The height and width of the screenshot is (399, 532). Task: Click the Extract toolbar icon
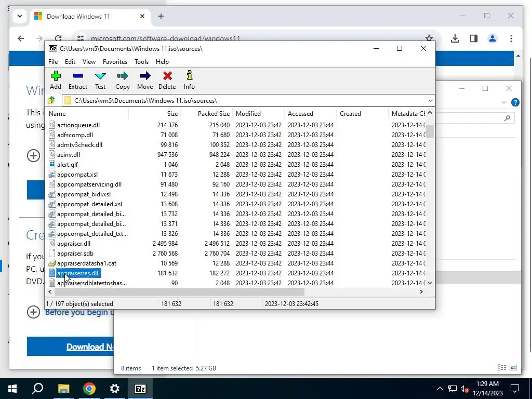pyautogui.click(x=78, y=80)
